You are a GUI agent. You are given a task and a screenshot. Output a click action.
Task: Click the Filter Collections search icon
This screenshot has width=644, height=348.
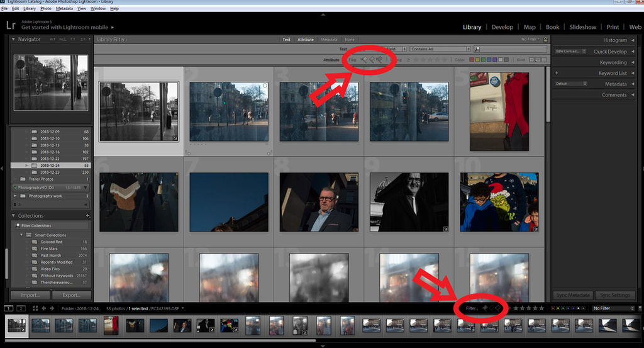18,225
